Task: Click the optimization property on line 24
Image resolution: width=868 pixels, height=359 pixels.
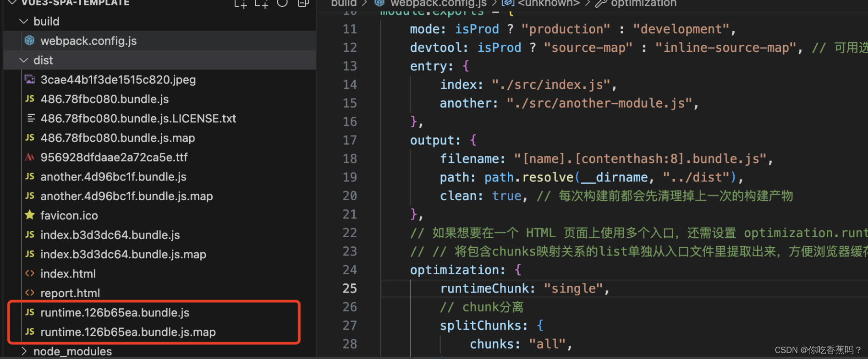Action: (x=454, y=270)
